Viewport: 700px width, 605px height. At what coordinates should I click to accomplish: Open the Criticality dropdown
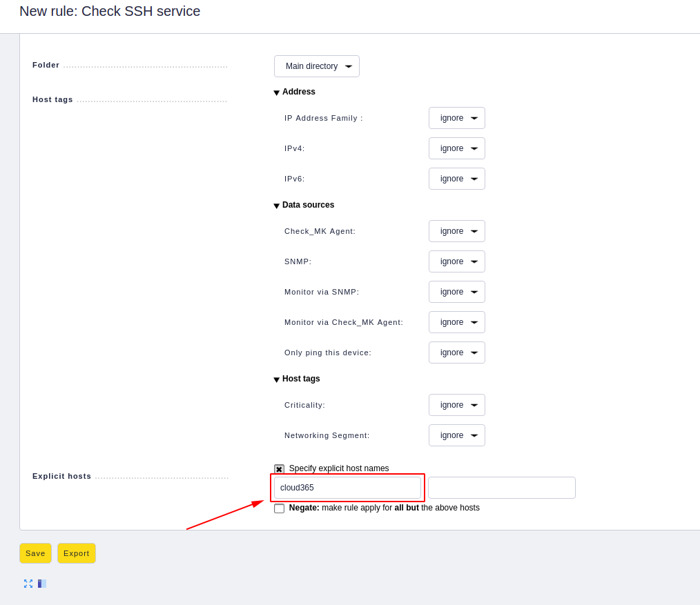(457, 405)
